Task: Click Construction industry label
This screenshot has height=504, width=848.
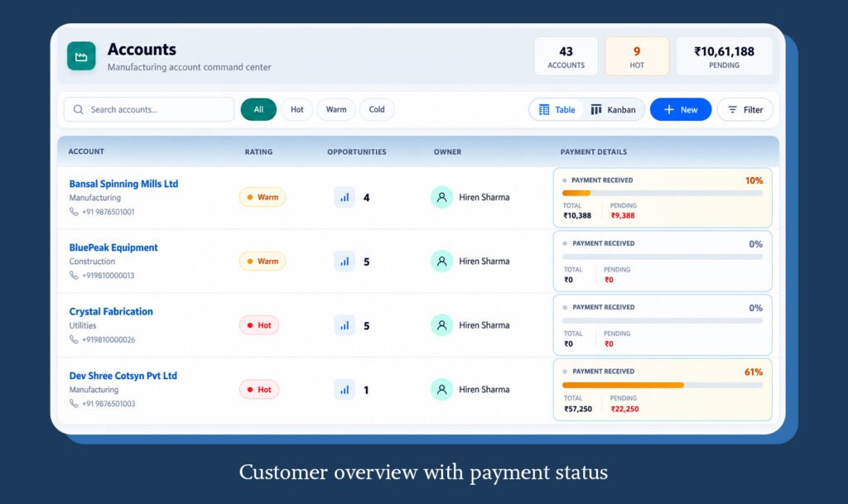Action: pos(92,262)
